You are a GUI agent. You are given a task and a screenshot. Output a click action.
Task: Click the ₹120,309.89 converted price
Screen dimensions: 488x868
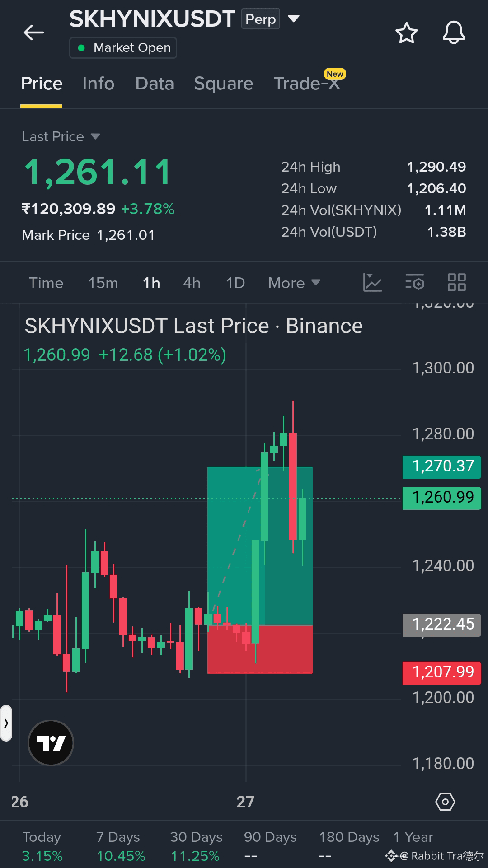pyautogui.click(x=69, y=209)
